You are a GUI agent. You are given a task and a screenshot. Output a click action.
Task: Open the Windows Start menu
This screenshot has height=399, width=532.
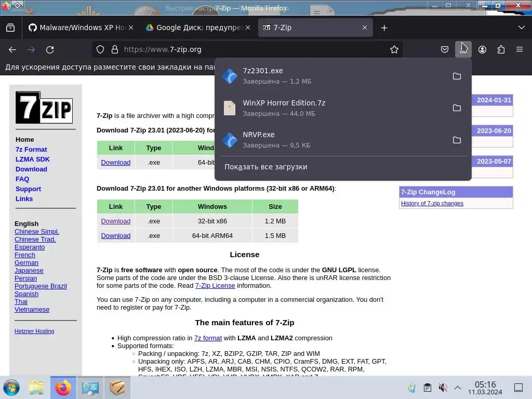click(x=11, y=388)
